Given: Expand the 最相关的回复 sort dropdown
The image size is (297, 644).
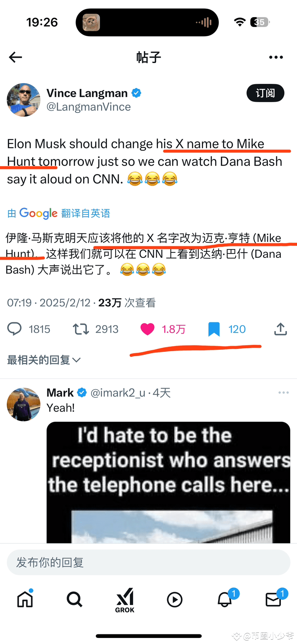Looking at the screenshot, I should click(x=44, y=360).
